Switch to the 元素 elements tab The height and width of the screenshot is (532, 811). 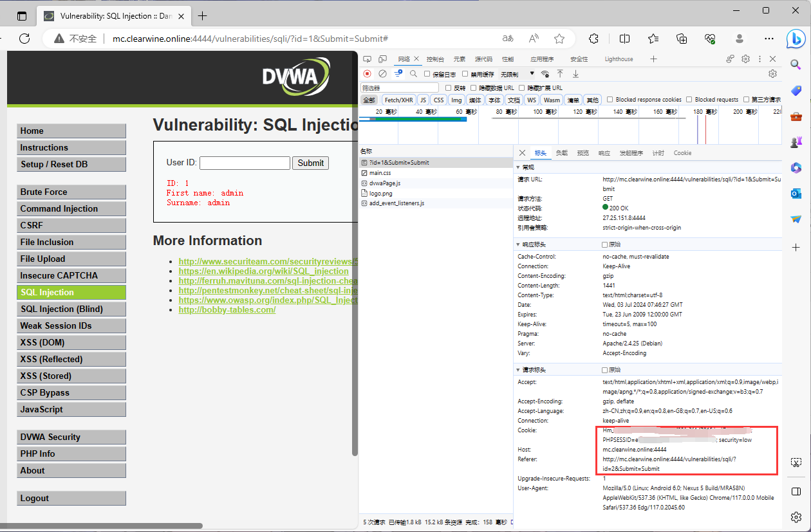pyautogui.click(x=459, y=59)
